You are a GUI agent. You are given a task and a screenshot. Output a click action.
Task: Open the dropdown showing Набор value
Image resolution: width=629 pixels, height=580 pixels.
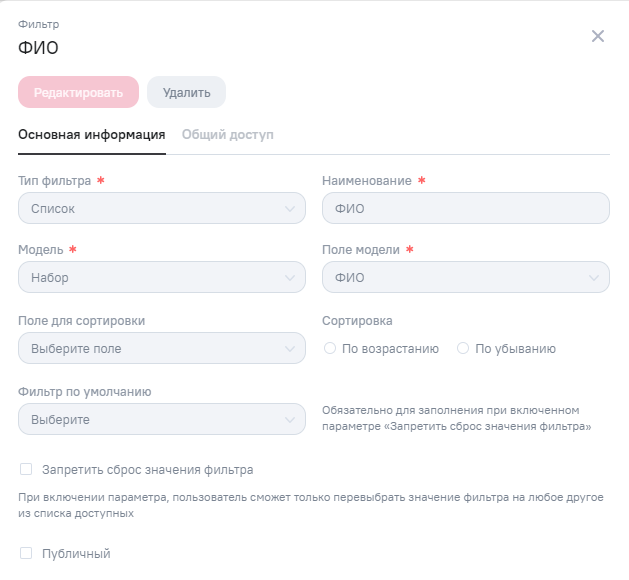point(150,278)
